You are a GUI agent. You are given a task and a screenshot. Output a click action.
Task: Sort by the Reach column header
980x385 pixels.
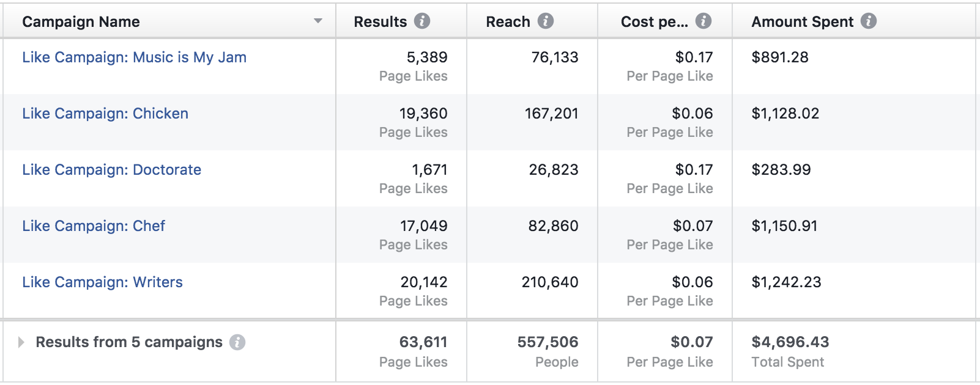pyautogui.click(x=508, y=22)
